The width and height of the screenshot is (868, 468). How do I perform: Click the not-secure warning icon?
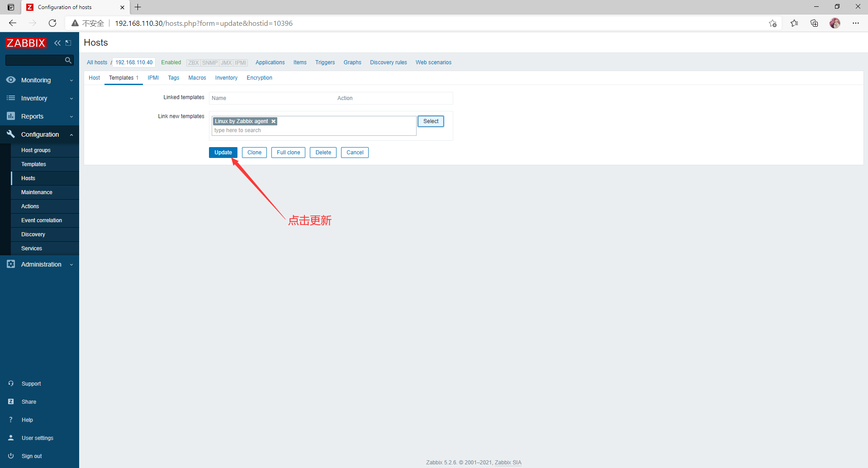pos(75,23)
